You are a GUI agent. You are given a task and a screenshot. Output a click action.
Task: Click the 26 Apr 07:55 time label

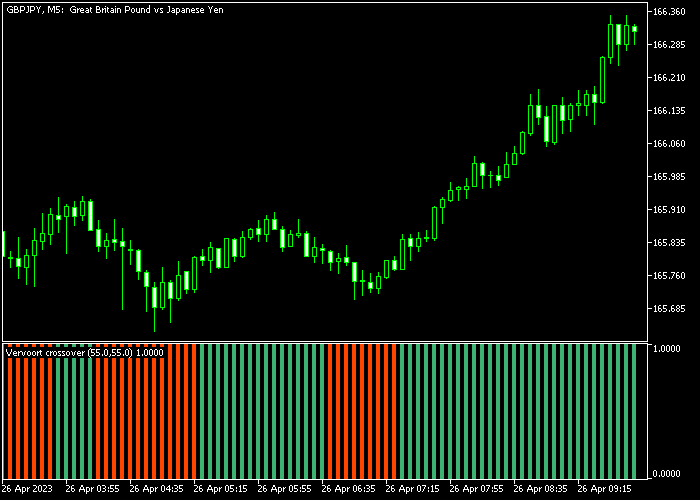(x=476, y=488)
